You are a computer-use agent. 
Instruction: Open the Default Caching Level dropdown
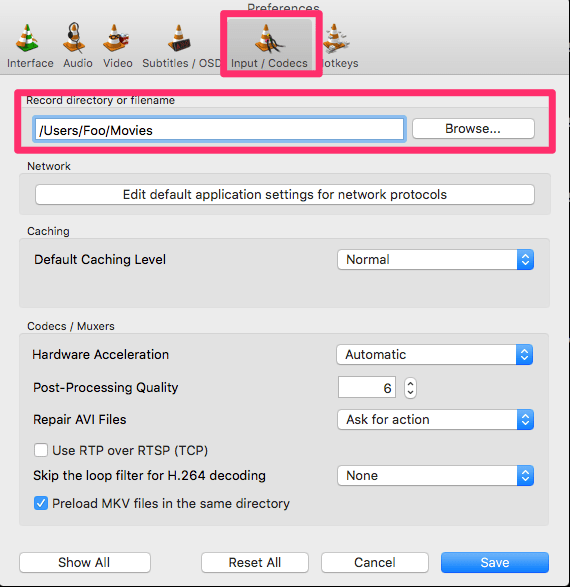point(435,259)
